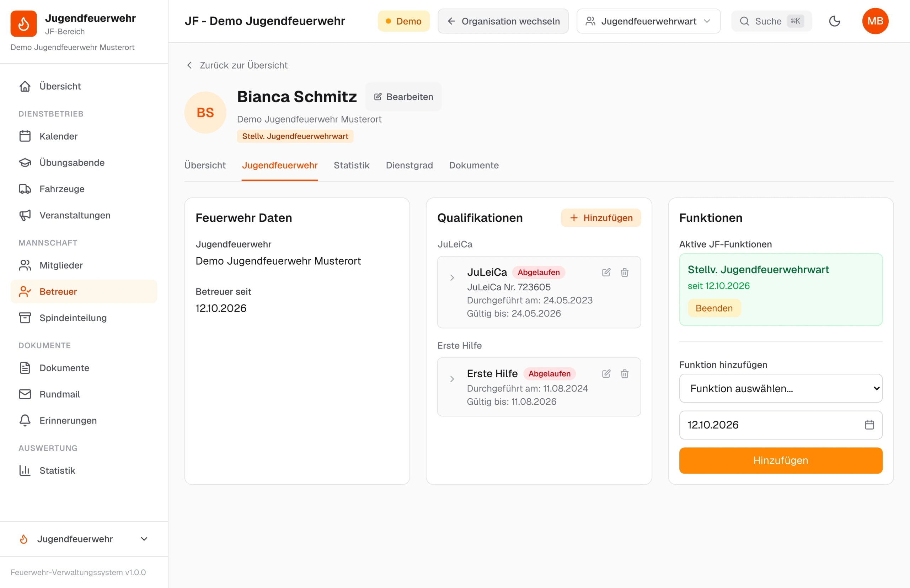Open Mitglieder in the sidebar

84,265
